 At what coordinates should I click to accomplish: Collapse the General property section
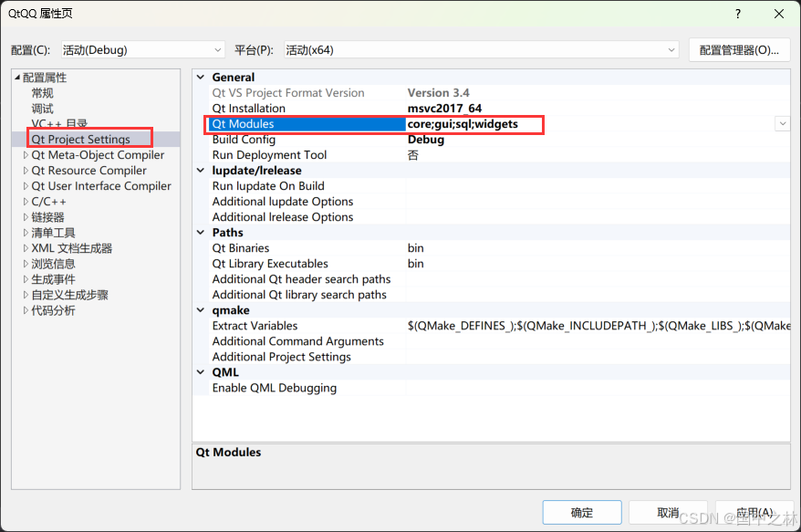click(x=201, y=78)
